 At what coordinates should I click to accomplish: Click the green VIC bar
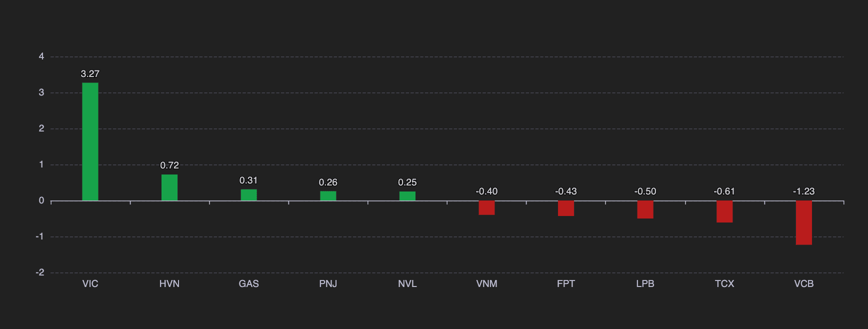pos(90,141)
